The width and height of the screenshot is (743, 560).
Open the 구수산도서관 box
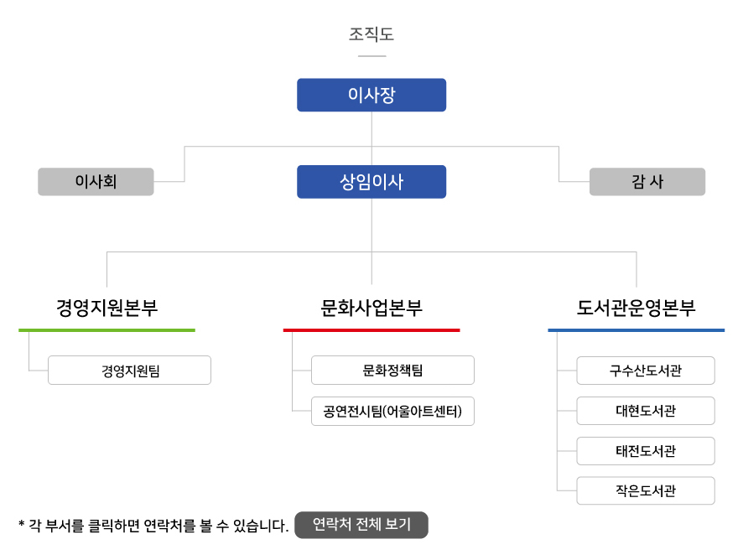646,371
